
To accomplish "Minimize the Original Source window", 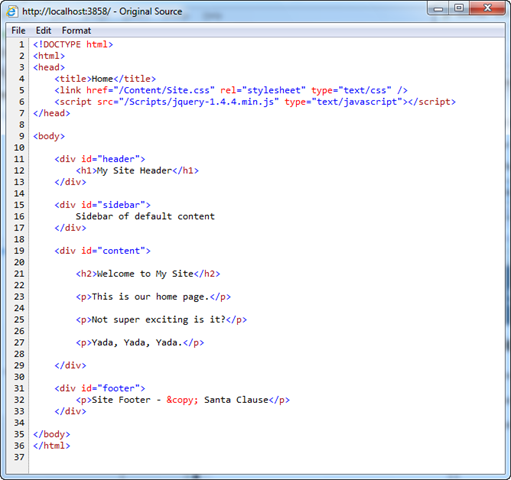I will click(438, 8).
